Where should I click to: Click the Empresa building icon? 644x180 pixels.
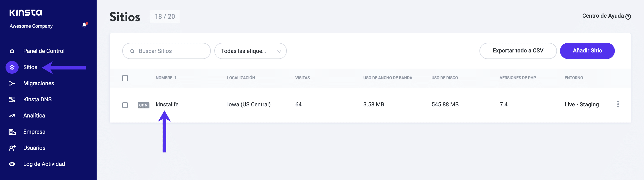point(12,132)
